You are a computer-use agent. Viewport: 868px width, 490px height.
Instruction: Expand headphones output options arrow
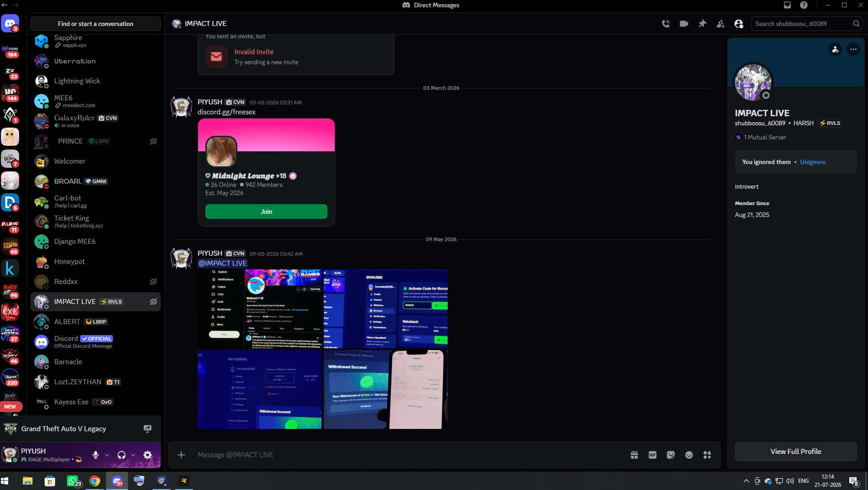pos(133,455)
